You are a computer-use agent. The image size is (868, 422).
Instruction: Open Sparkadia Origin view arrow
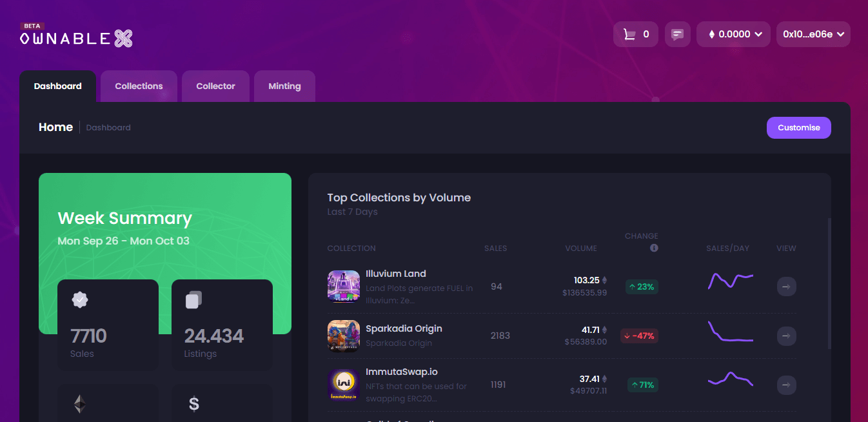tap(786, 336)
